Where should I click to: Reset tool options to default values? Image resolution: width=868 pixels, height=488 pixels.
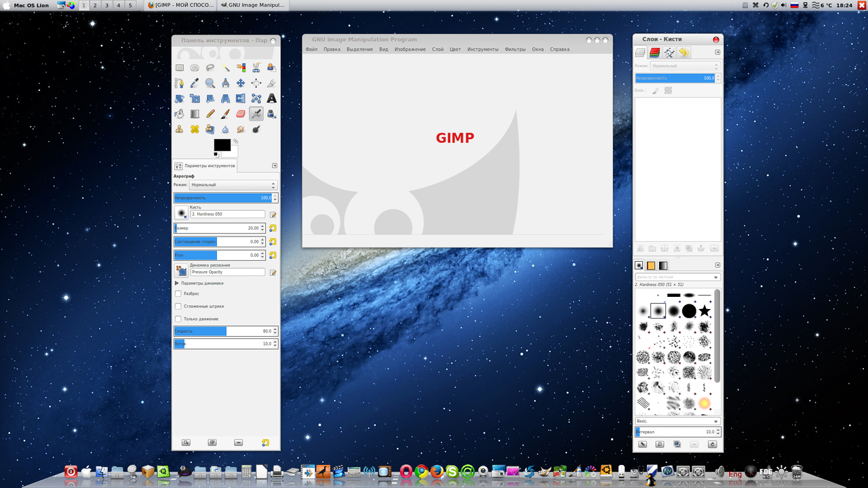point(265,443)
